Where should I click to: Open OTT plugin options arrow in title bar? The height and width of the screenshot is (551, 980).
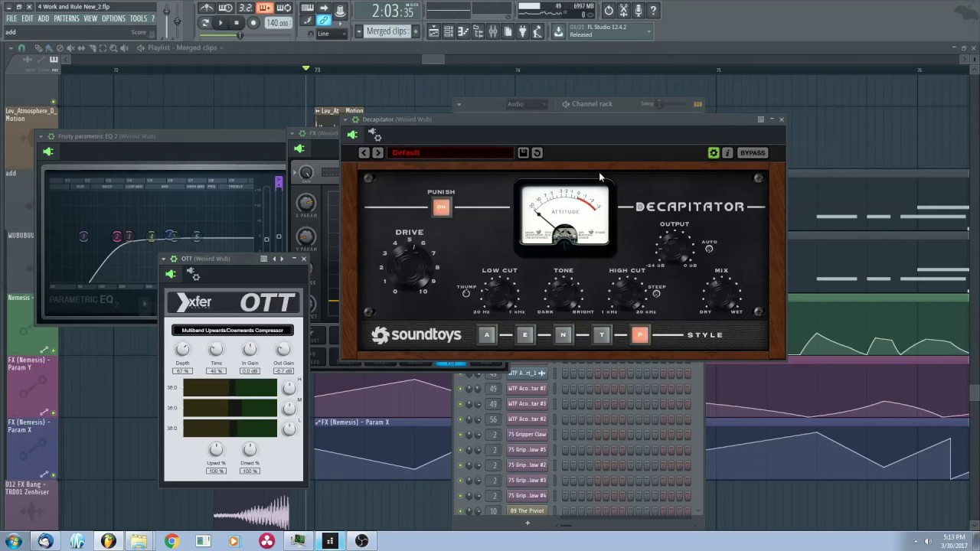pos(163,259)
